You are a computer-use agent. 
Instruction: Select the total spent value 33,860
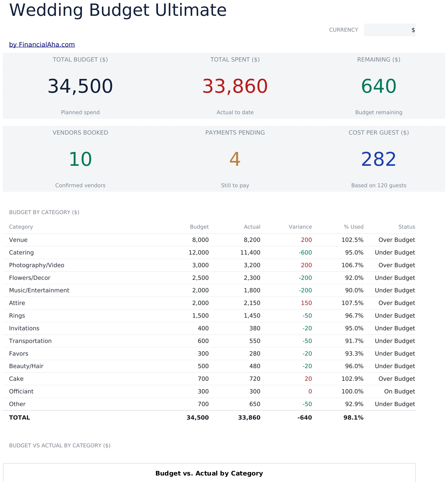tap(235, 86)
